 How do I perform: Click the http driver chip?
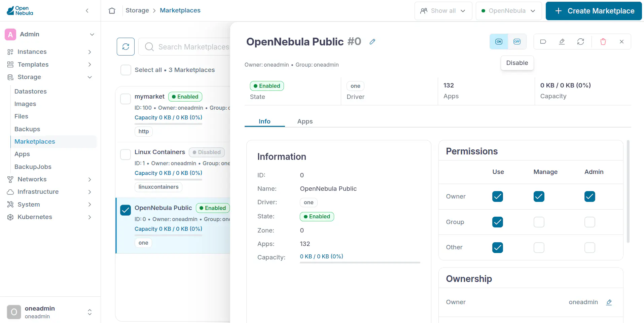[144, 132]
